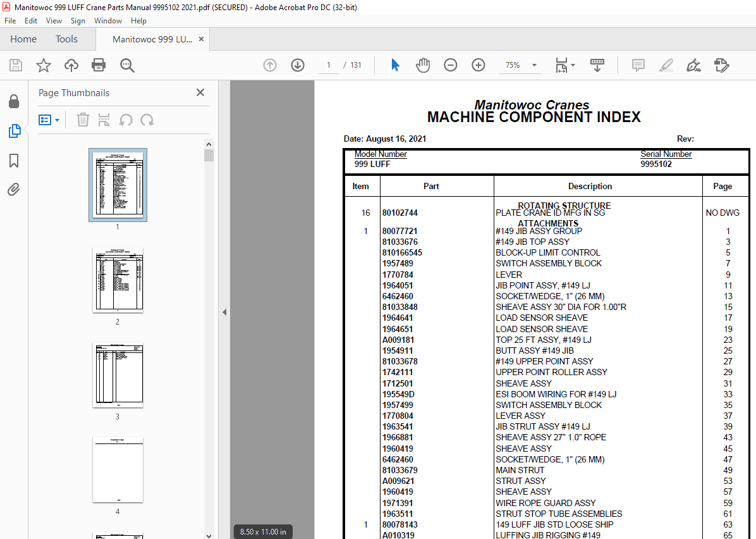Rotate page clockwise
This screenshot has height=539, width=756.
[x=147, y=120]
